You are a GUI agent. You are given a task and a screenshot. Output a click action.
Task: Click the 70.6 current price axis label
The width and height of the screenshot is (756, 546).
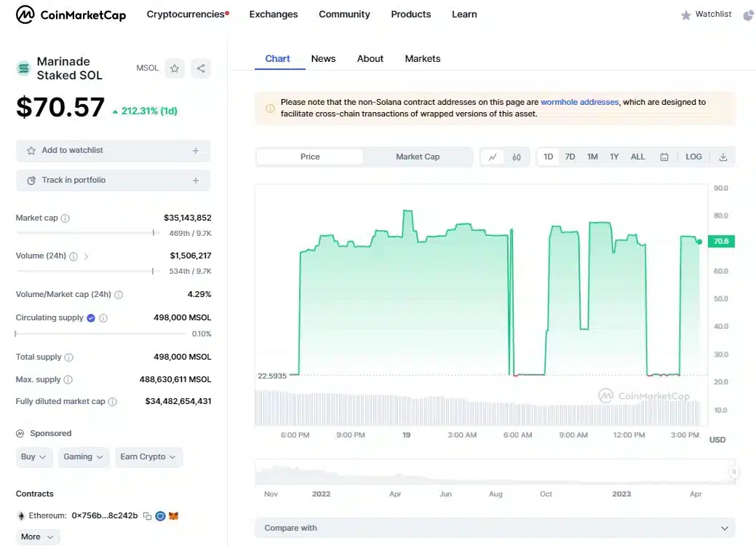click(721, 241)
